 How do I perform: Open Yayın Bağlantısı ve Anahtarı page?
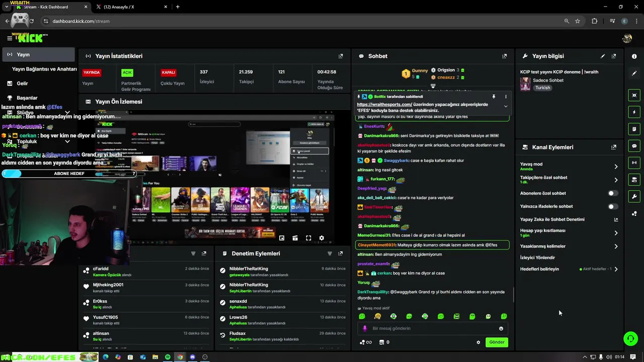pyautogui.click(x=44, y=69)
